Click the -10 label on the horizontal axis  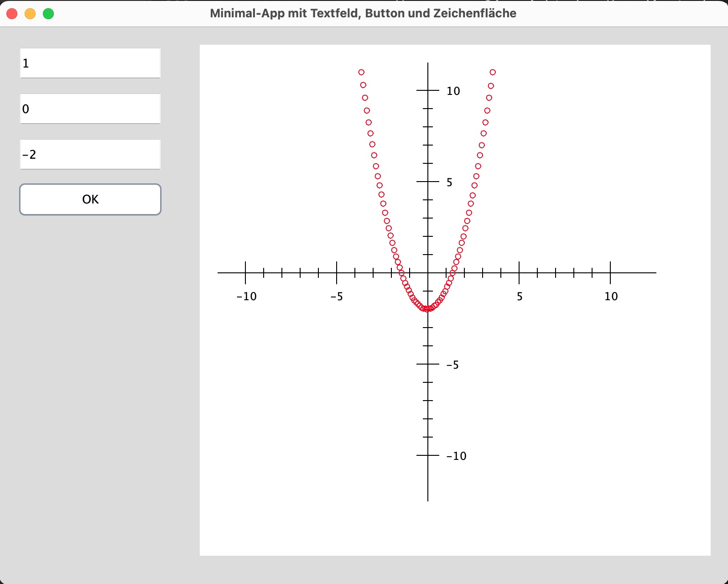coord(246,297)
